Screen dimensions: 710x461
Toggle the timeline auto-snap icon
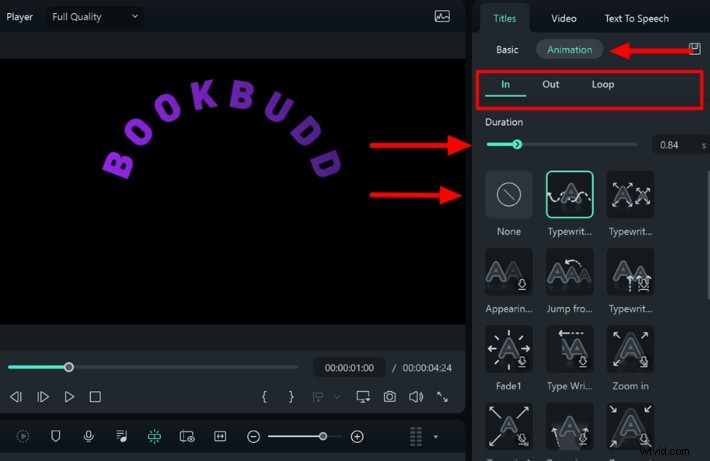[x=154, y=436]
